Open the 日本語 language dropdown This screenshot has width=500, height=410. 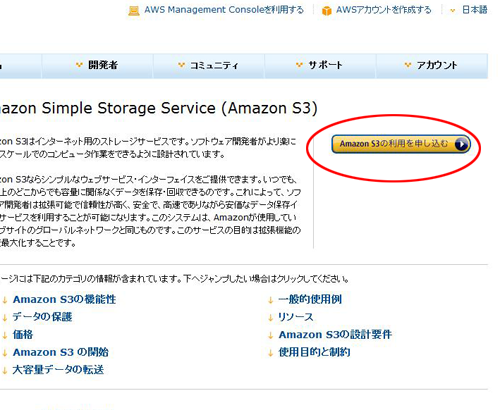pos(469,10)
